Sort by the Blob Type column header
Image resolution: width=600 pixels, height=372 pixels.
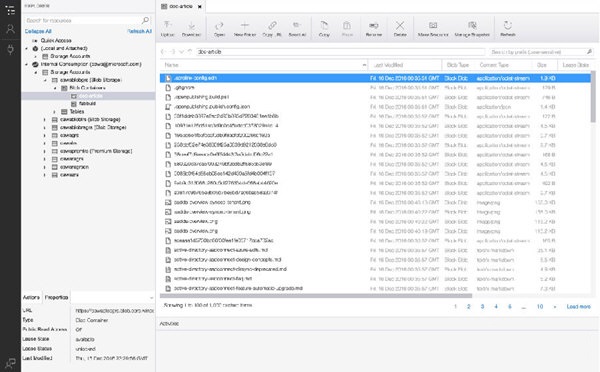pos(458,65)
